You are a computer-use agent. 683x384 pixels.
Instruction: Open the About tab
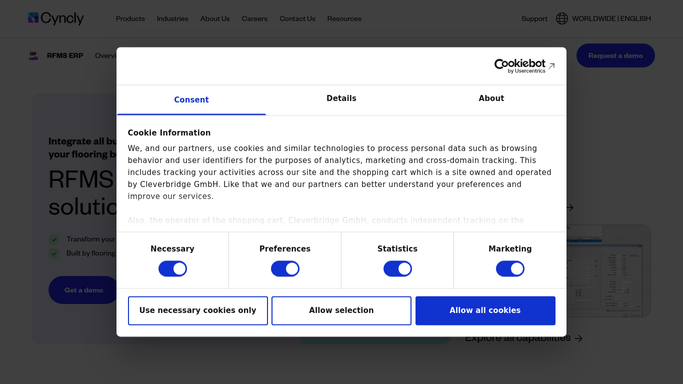tap(491, 98)
